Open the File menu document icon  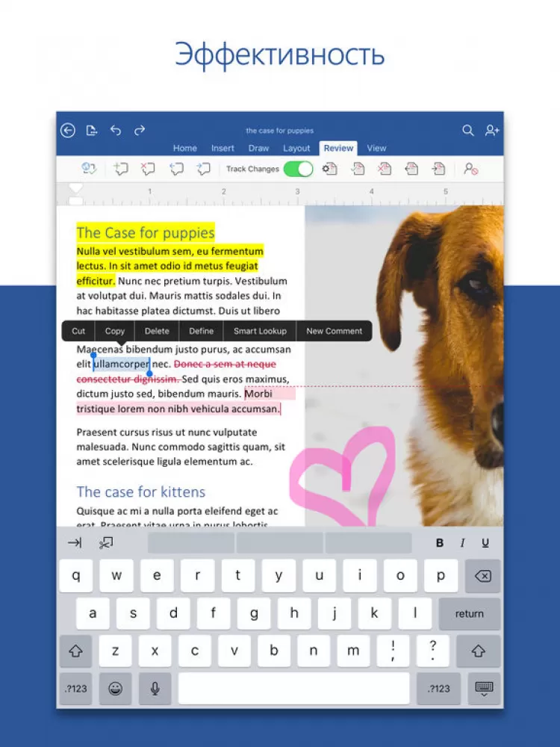(x=91, y=130)
